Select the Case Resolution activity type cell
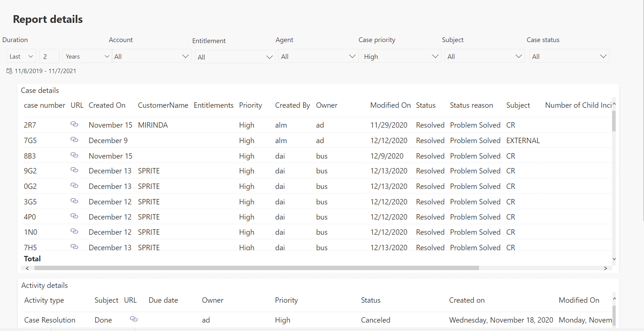The image size is (644, 331). point(50,320)
